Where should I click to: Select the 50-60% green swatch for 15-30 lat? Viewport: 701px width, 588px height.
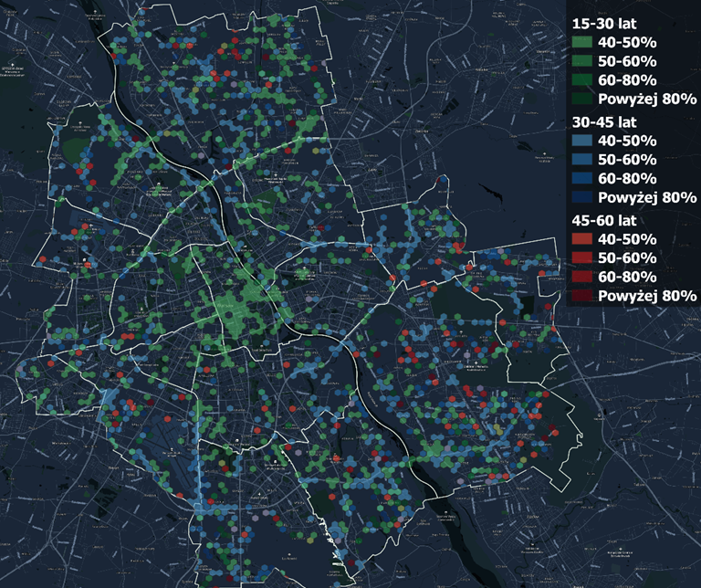coord(581,61)
